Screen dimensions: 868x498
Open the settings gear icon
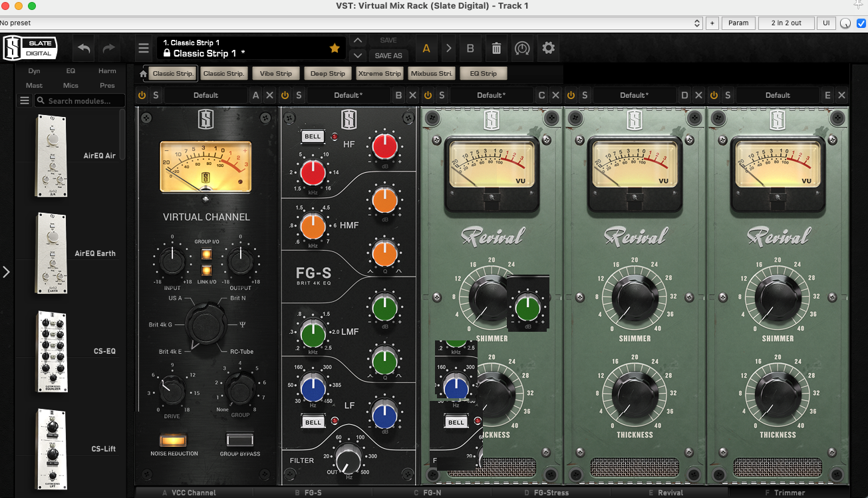(548, 49)
